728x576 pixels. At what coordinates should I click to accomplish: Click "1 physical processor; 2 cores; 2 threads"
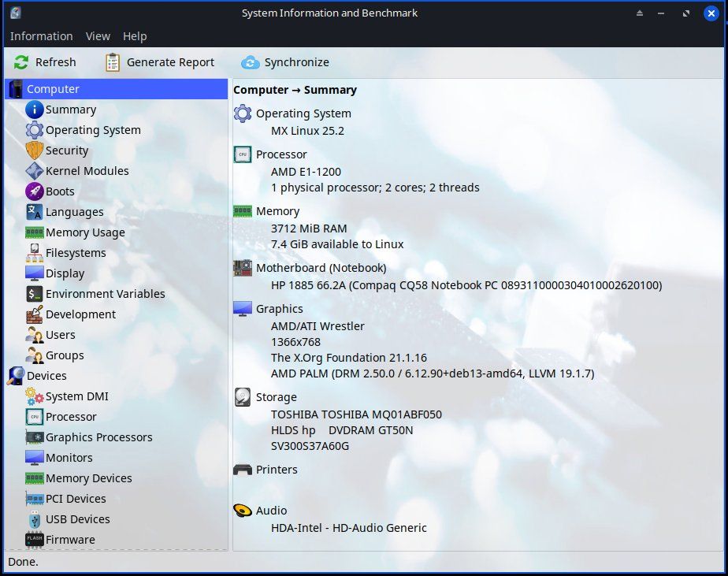point(375,188)
